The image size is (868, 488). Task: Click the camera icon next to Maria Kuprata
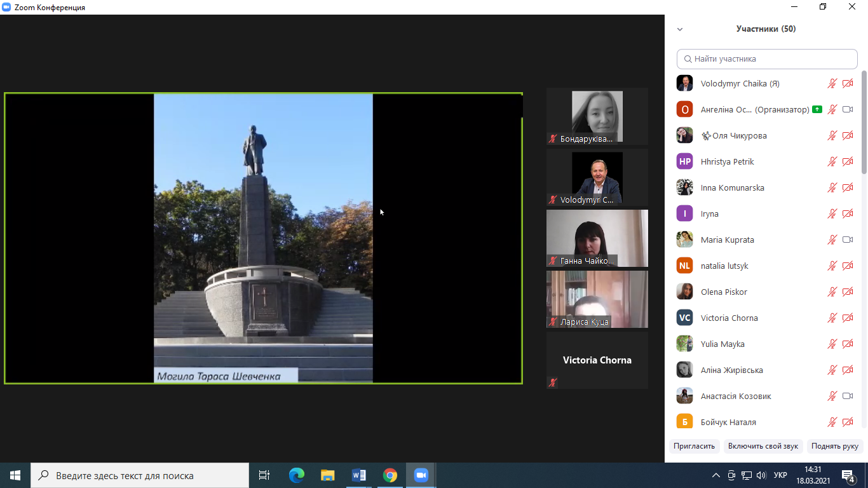point(847,240)
